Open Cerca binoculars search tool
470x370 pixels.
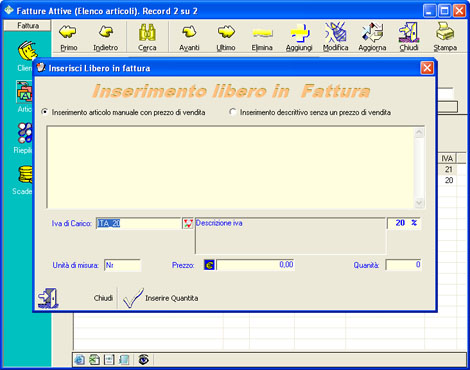(147, 37)
